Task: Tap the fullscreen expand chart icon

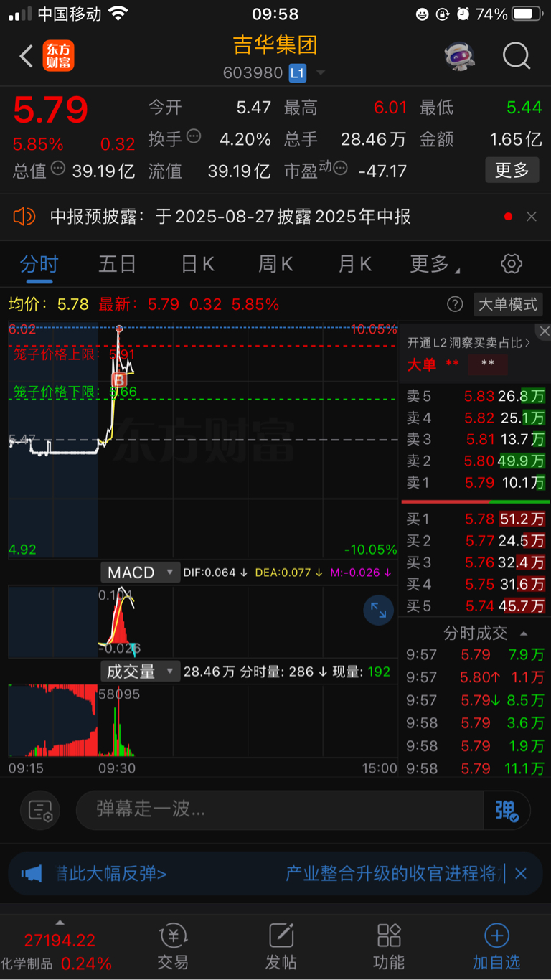Action: [x=378, y=611]
